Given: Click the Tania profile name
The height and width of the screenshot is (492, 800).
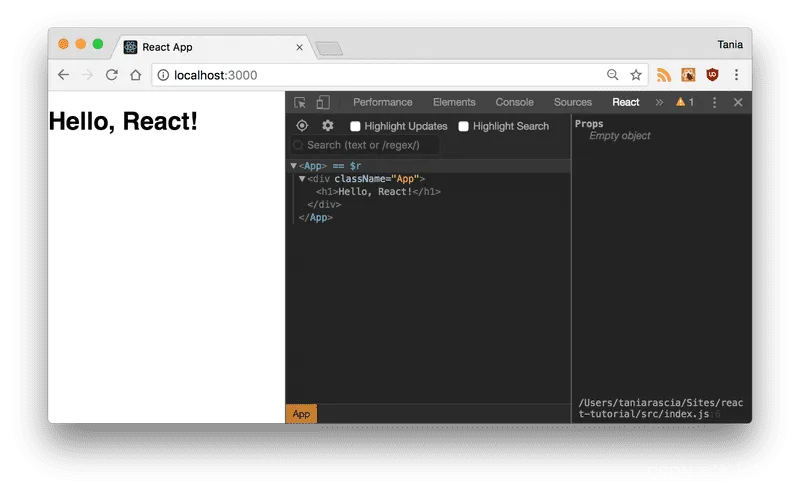Looking at the screenshot, I should [730, 44].
